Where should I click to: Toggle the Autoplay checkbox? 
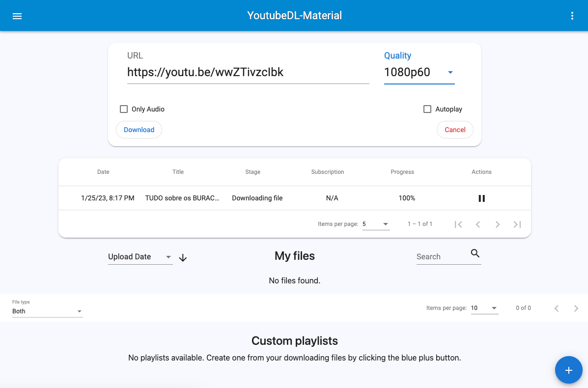427,109
